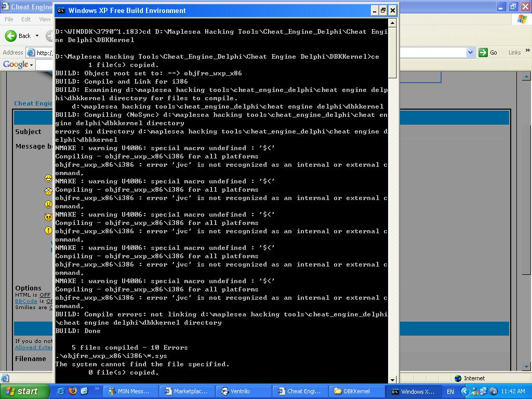
Task: Click the Options heading in forum form
Action: pos(28,288)
